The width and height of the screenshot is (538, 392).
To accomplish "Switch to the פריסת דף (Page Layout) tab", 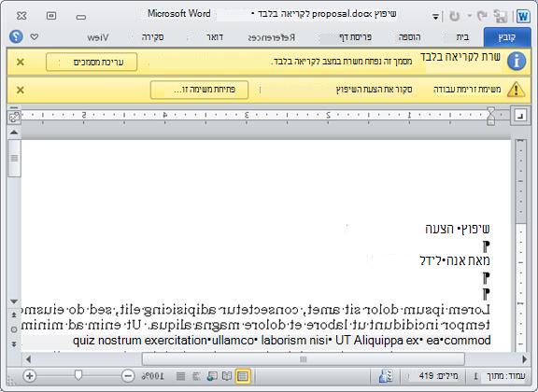I will tap(355, 37).
